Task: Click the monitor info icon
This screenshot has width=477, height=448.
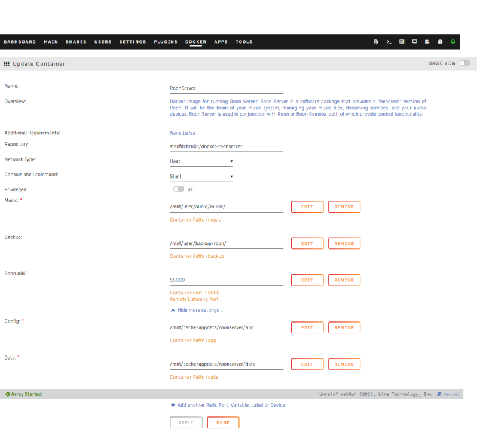Action: pyautogui.click(x=414, y=42)
